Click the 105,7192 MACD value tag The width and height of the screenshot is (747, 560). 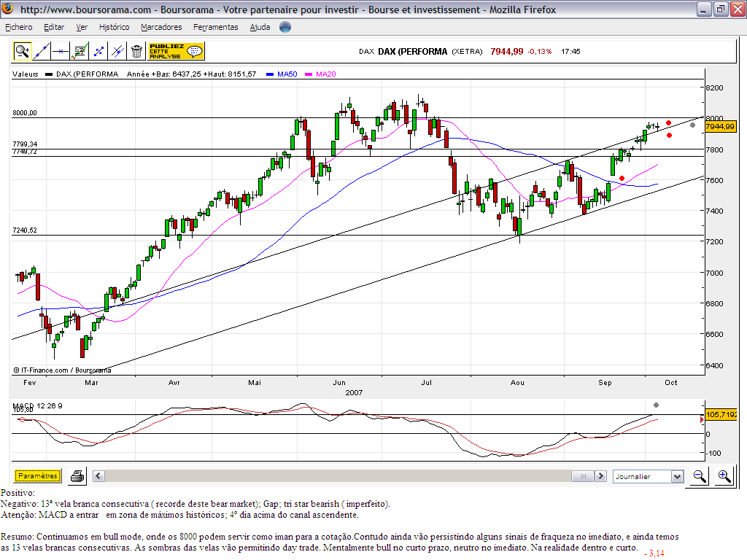pos(721,414)
